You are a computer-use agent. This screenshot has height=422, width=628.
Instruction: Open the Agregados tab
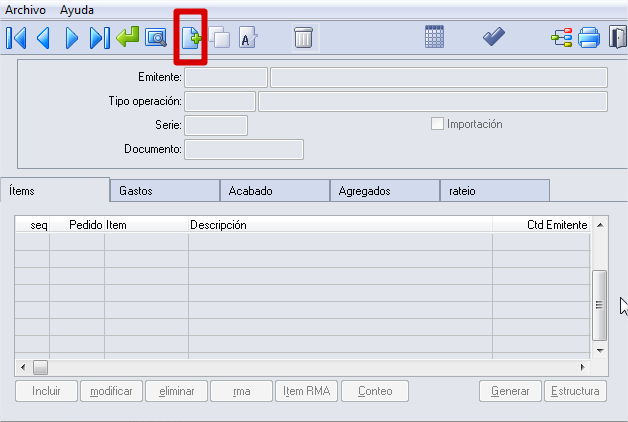(x=385, y=191)
